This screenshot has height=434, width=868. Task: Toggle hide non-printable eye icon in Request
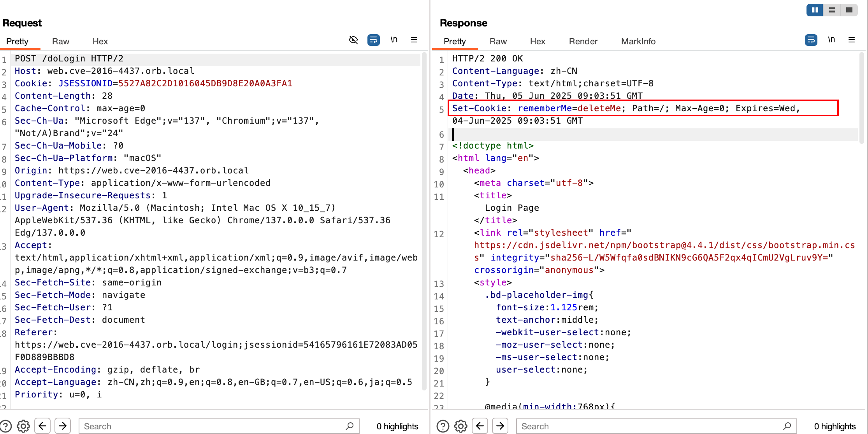click(x=353, y=40)
